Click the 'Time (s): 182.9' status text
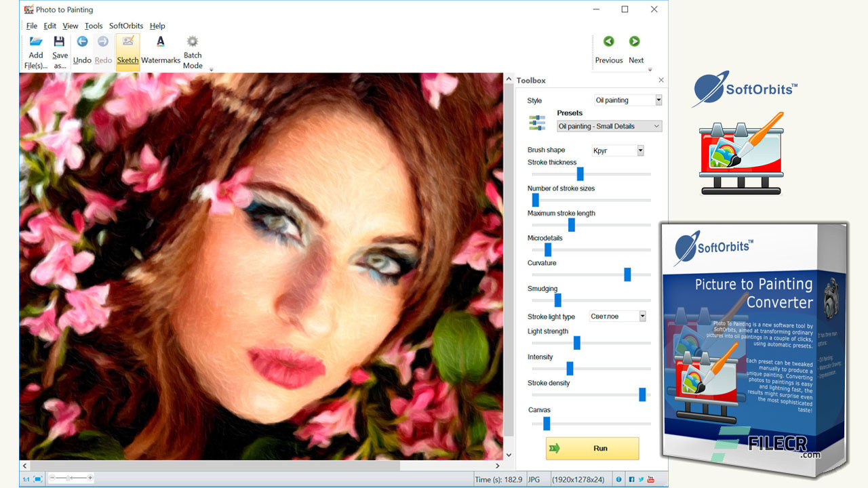The image size is (868, 488). 498,480
